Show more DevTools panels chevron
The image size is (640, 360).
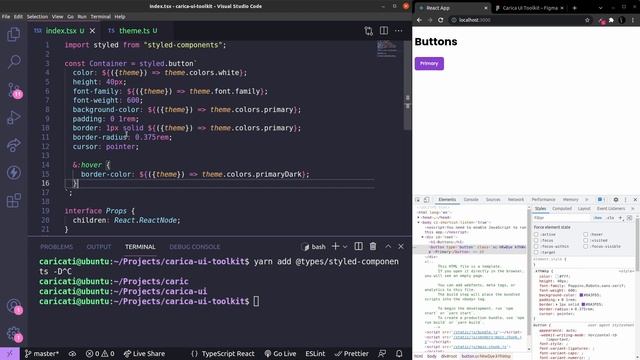[587, 200]
